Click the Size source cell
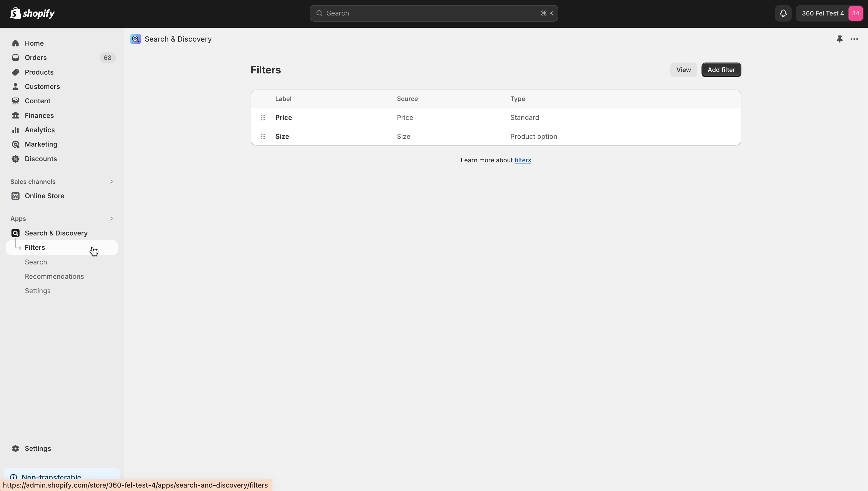 click(x=404, y=137)
